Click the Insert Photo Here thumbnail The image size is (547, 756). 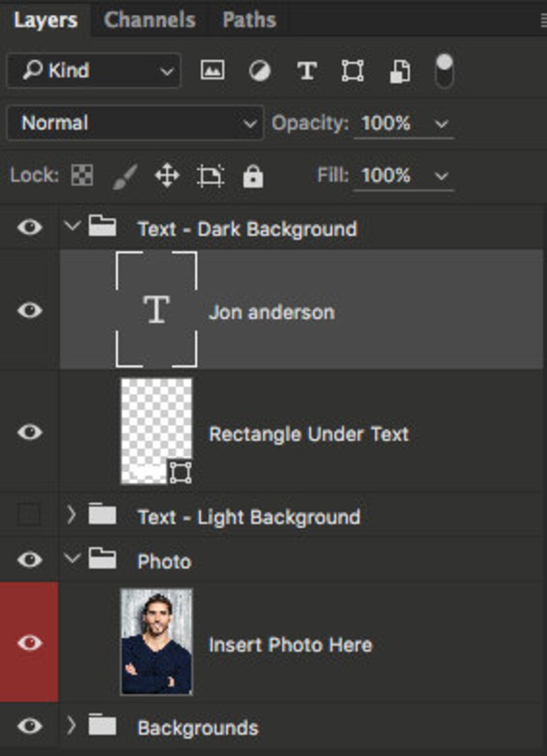tap(156, 641)
